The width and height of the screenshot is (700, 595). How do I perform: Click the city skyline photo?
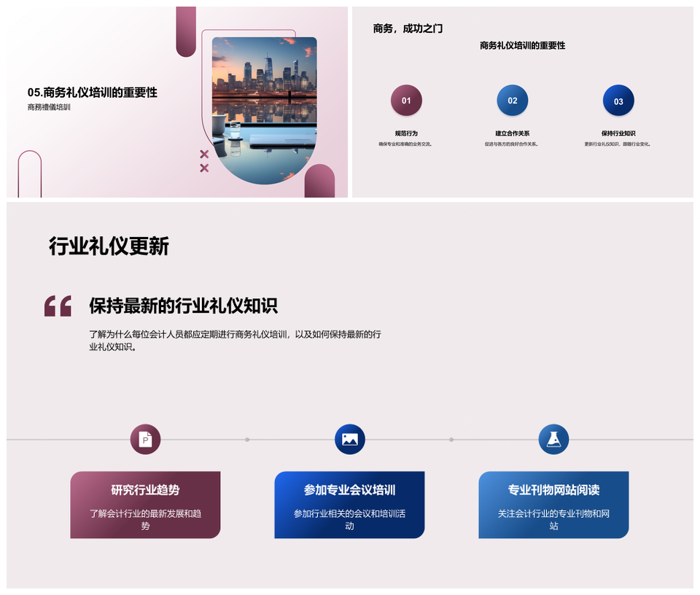[x=264, y=110]
